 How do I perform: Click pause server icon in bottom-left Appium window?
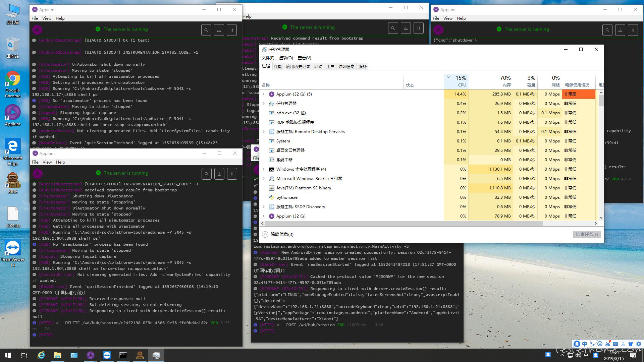pyautogui.click(x=232, y=174)
